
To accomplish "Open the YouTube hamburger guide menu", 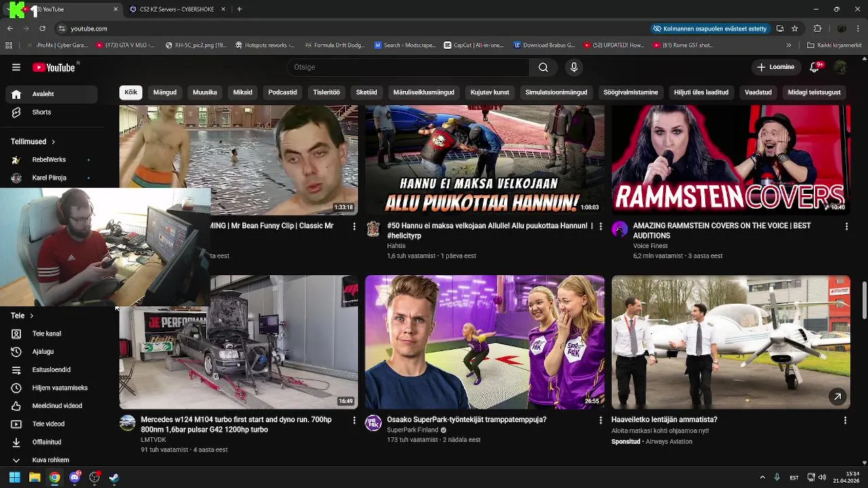I will (x=16, y=67).
